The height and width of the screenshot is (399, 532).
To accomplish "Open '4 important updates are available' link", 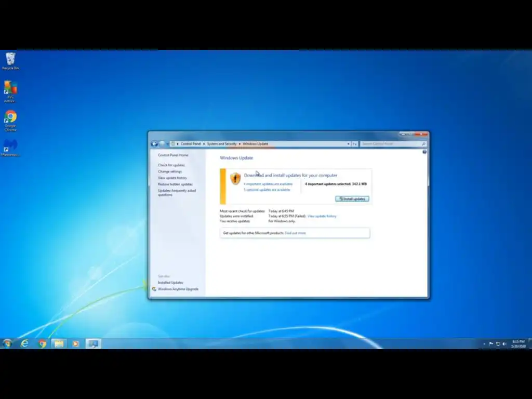I will coord(268,184).
